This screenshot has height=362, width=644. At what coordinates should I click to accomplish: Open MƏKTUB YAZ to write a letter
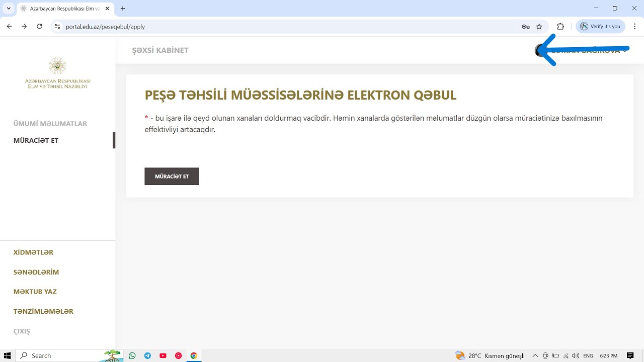pos(35,292)
